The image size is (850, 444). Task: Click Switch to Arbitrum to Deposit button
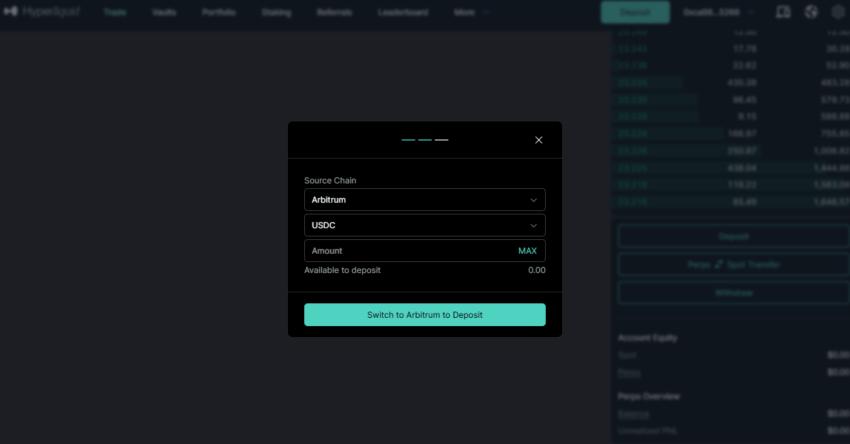[x=424, y=314]
